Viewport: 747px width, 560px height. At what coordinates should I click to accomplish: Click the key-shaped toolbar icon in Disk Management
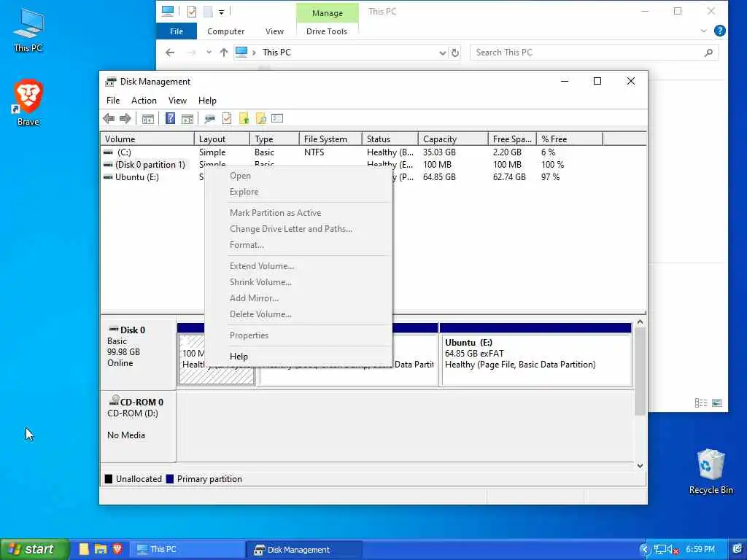coord(209,119)
